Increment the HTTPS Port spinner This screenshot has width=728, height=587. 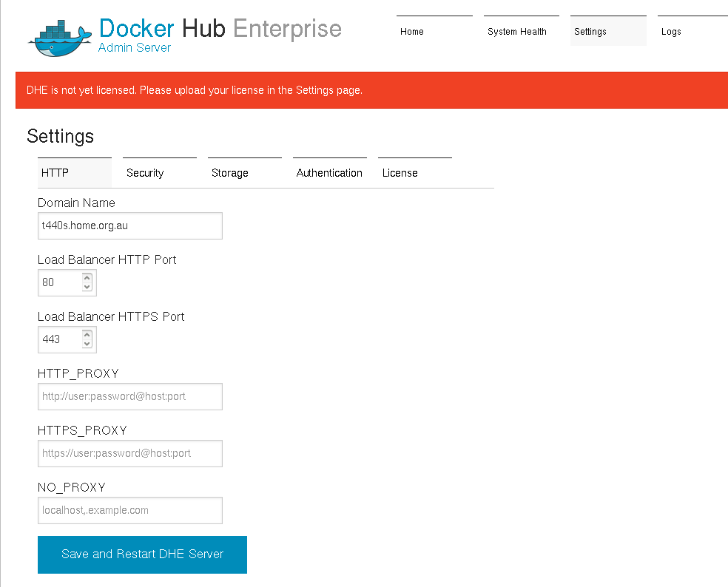(87, 335)
